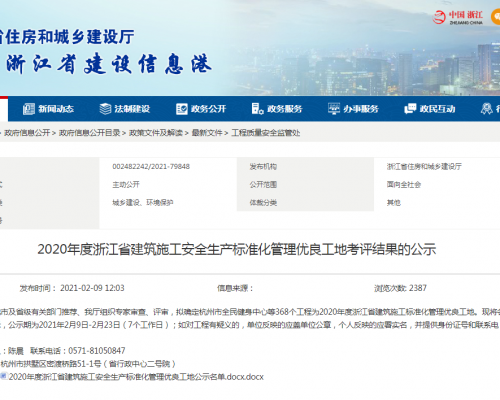Open the 政务服务 navigation menu
The height and width of the screenshot is (400, 500).
pos(277,109)
